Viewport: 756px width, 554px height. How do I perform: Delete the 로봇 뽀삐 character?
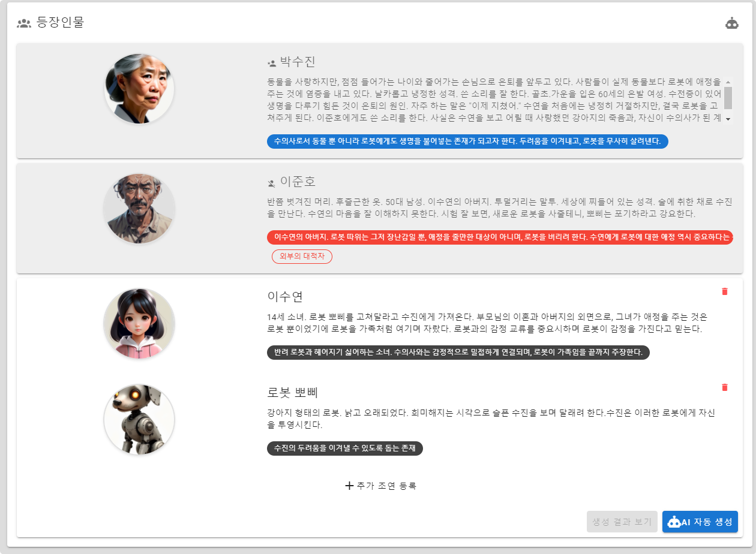pyautogui.click(x=724, y=387)
